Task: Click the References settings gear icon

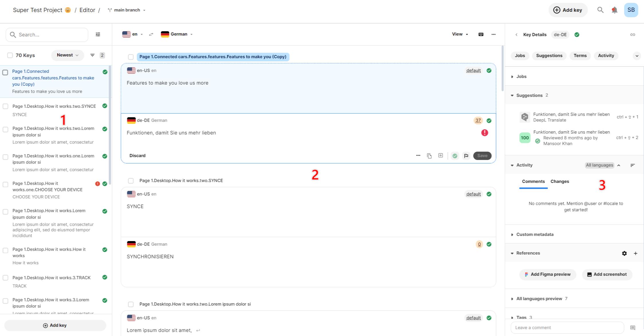Action: 624,253
